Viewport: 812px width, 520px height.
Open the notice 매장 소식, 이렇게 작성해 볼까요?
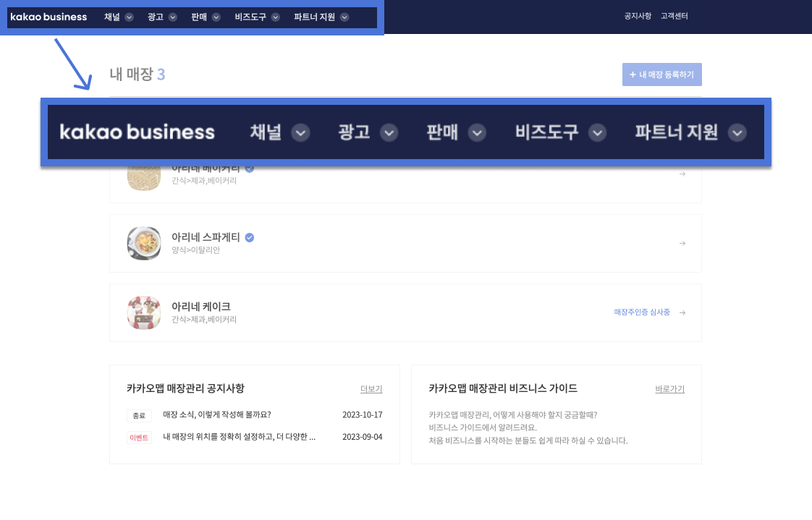(x=217, y=414)
